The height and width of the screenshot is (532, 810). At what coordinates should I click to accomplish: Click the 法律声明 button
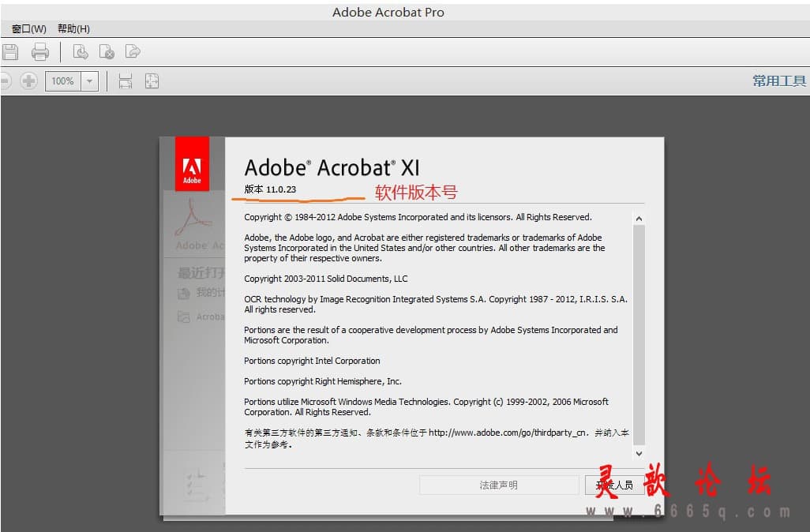[498, 485]
